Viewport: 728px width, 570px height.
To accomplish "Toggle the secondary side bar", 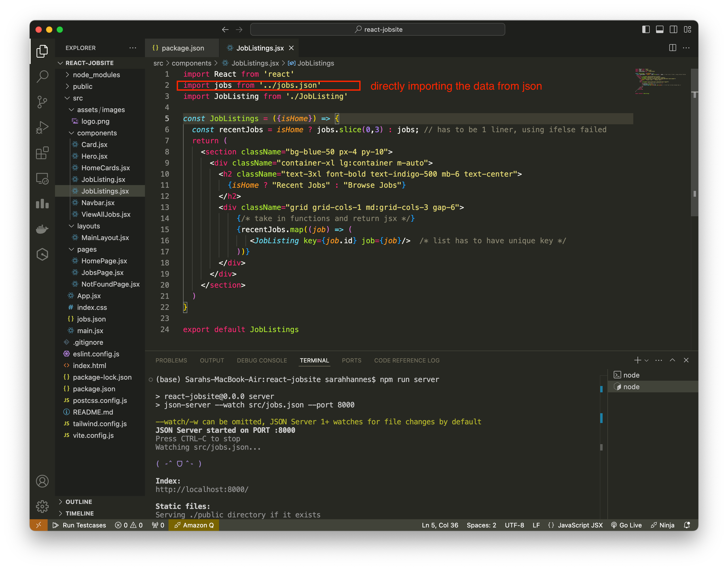I will tap(674, 29).
